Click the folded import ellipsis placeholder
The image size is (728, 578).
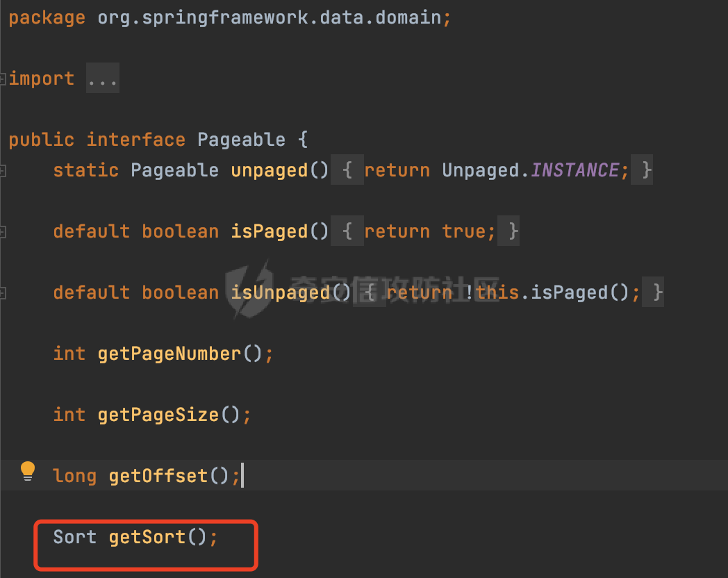tap(102, 79)
